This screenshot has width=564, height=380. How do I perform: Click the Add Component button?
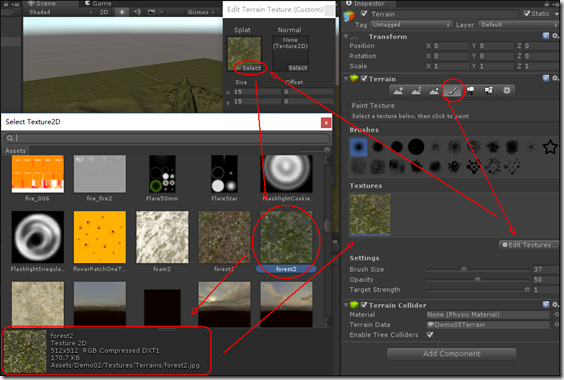tap(451, 354)
